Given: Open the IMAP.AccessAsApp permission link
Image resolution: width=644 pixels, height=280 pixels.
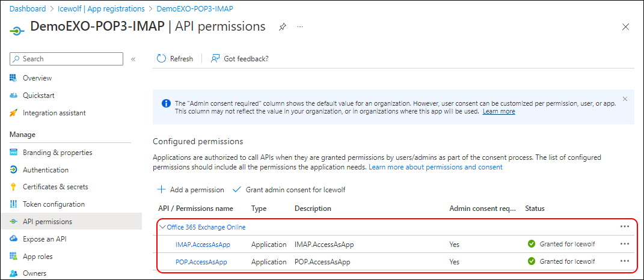Looking at the screenshot, I should pyautogui.click(x=203, y=245).
